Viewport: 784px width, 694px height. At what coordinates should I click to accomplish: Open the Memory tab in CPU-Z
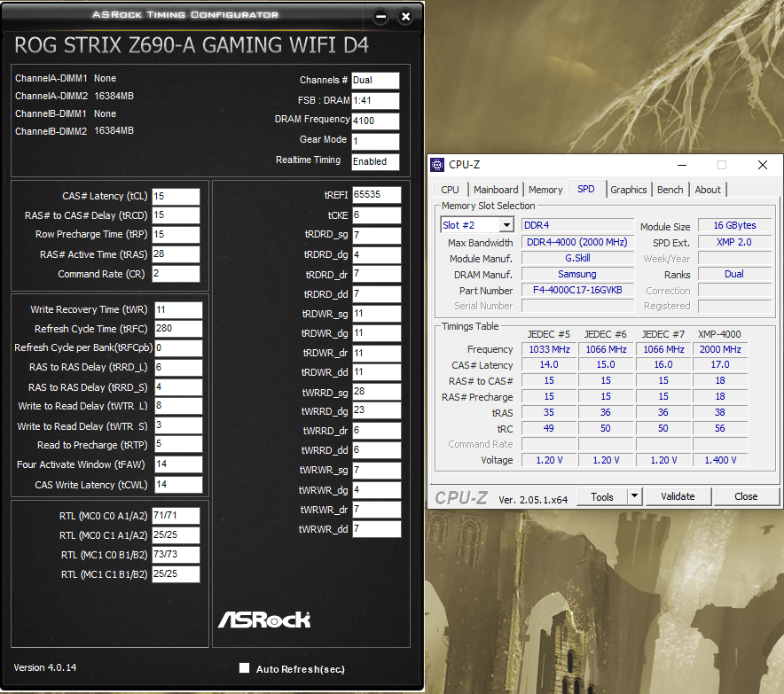pyautogui.click(x=545, y=190)
